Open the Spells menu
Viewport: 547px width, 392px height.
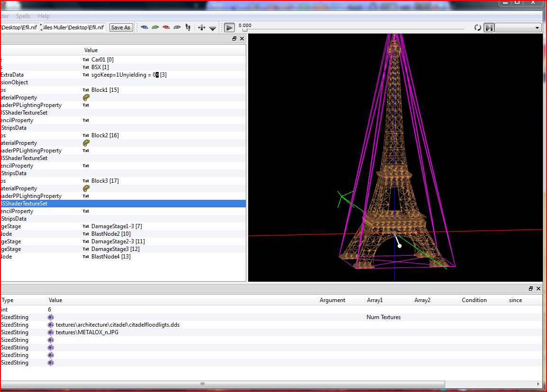coord(23,16)
